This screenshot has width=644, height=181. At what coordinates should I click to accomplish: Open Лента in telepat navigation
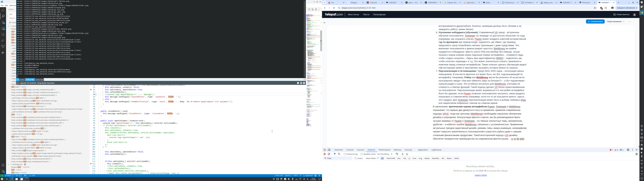[366, 14]
